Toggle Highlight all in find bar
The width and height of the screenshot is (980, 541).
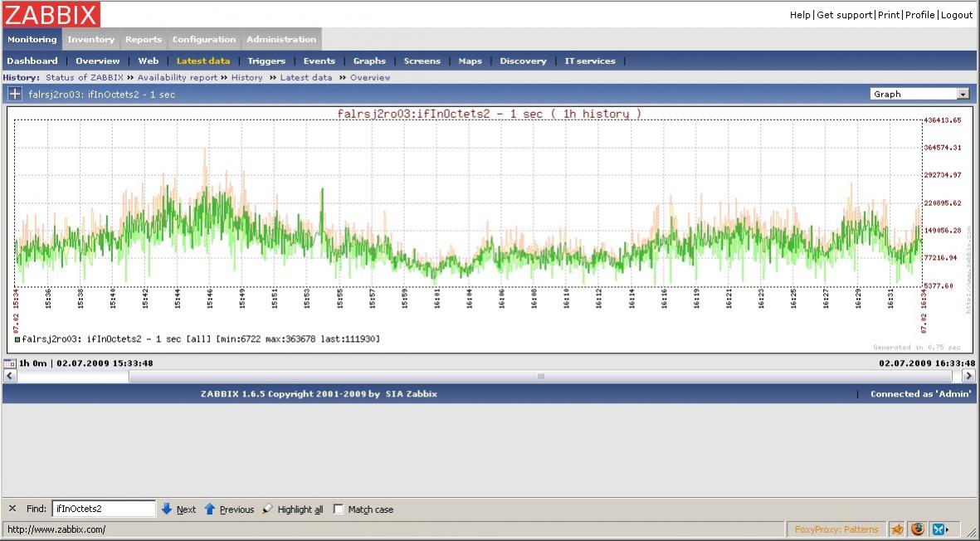(x=292, y=509)
